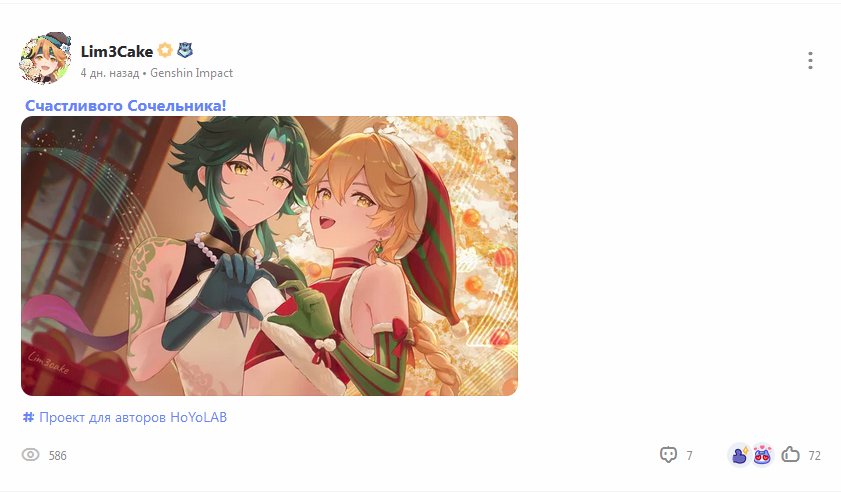841x493 pixels.
Task: Open the three-dot post options menu
Action: click(810, 61)
